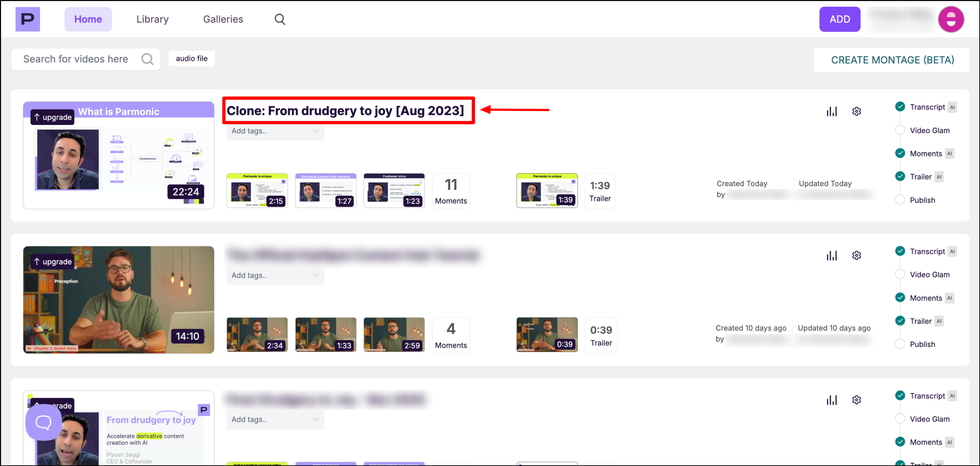The image size is (980, 466).
Task: Expand Add tags dropdown of second video
Action: 315,275
